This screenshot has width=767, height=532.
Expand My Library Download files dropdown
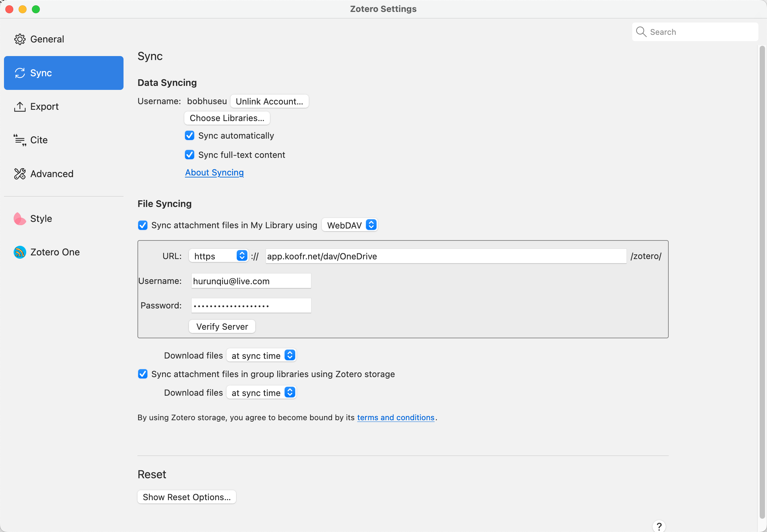pyautogui.click(x=262, y=355)
